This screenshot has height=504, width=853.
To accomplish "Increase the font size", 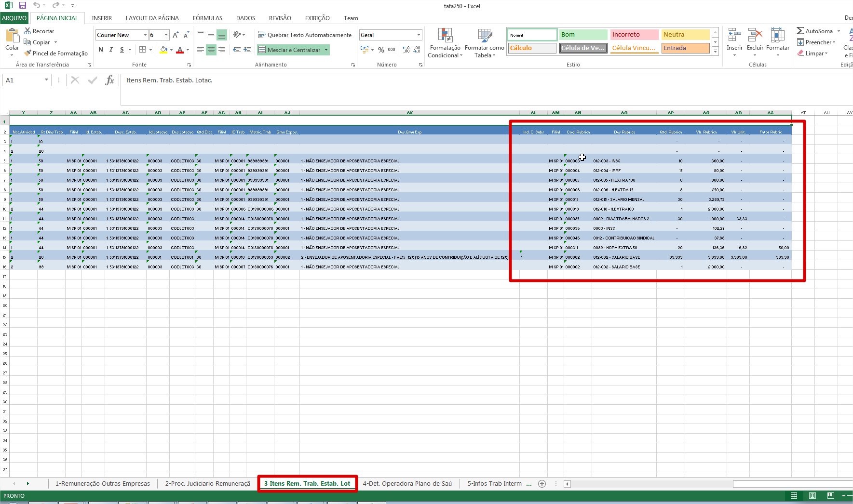I will [x=176, y=35].
